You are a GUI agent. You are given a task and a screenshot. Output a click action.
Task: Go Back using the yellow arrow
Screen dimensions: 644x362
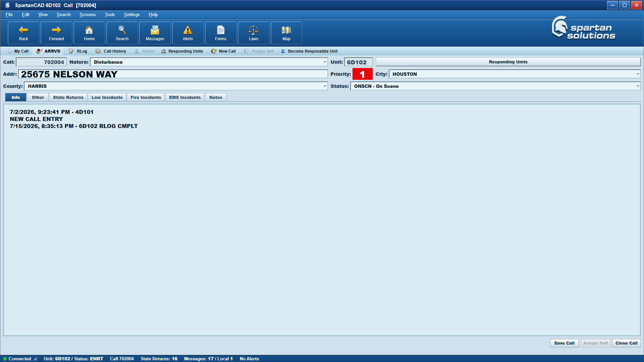[23, 33]
